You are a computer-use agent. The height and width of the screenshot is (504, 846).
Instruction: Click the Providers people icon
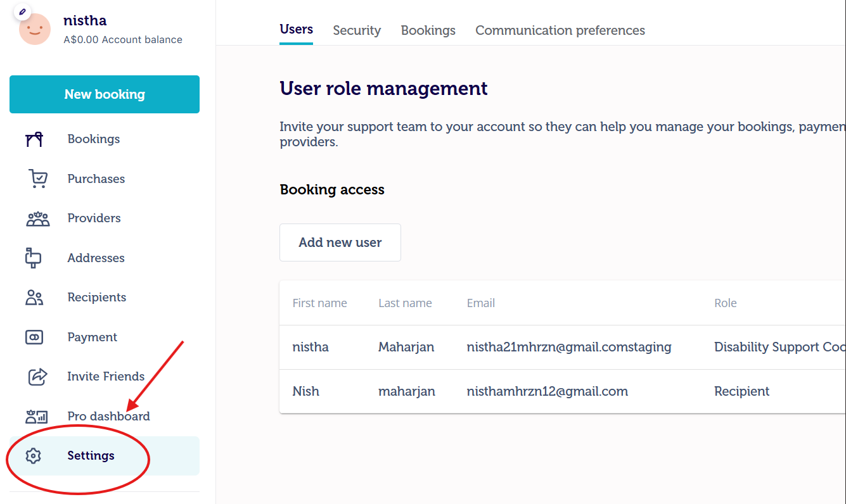coord(38,218)
